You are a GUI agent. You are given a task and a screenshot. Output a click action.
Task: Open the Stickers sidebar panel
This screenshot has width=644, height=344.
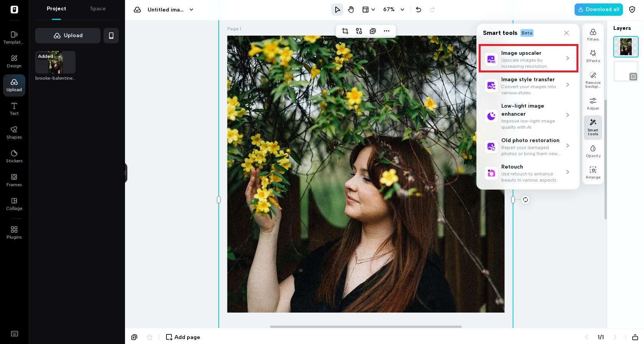(x=14, y=156)
